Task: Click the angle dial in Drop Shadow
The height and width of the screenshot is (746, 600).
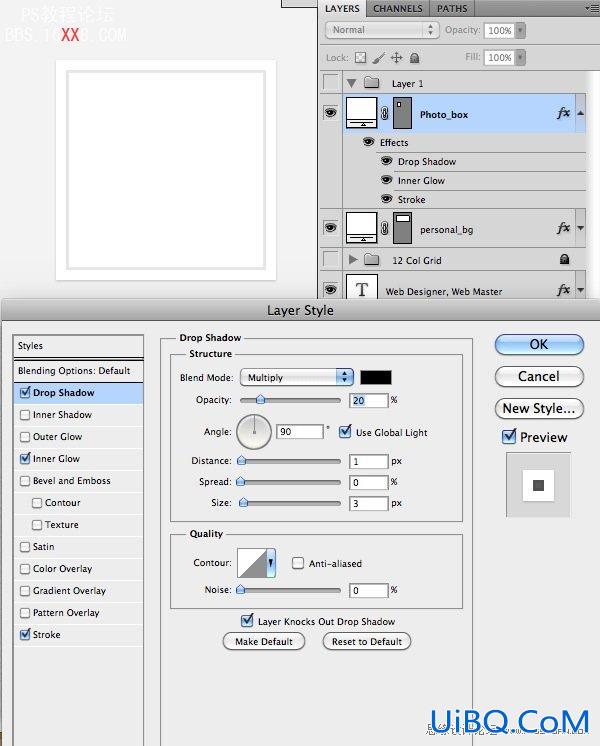Action: click(254, 432)
